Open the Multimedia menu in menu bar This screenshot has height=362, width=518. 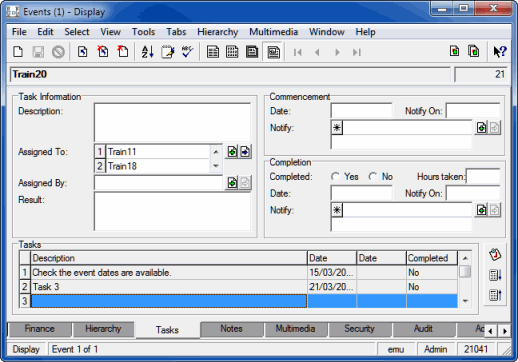pos(273,32)
